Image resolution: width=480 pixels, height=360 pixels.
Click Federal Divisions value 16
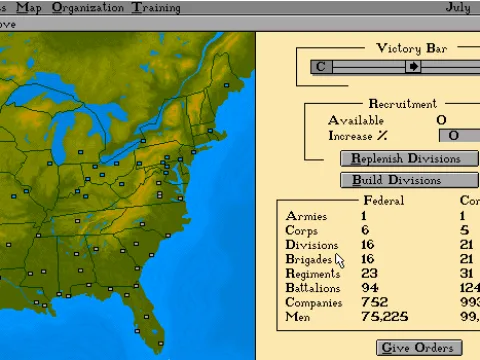coord(368,245)
